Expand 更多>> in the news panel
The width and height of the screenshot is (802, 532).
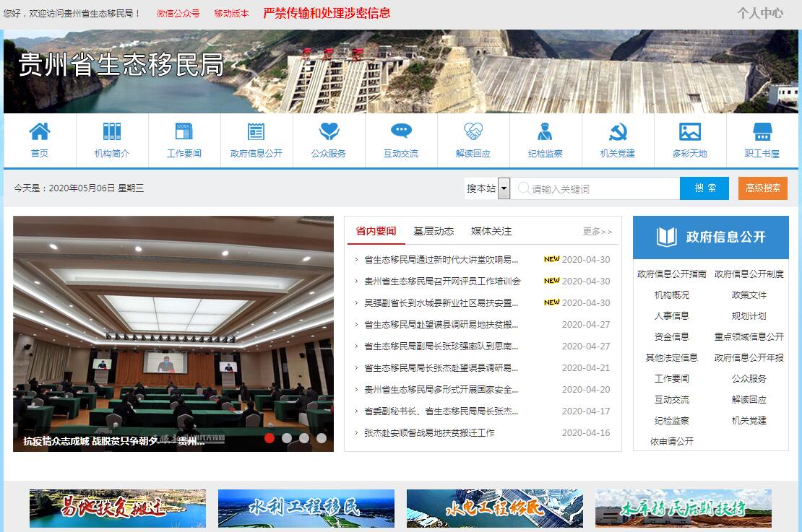(x=598, y=232)
